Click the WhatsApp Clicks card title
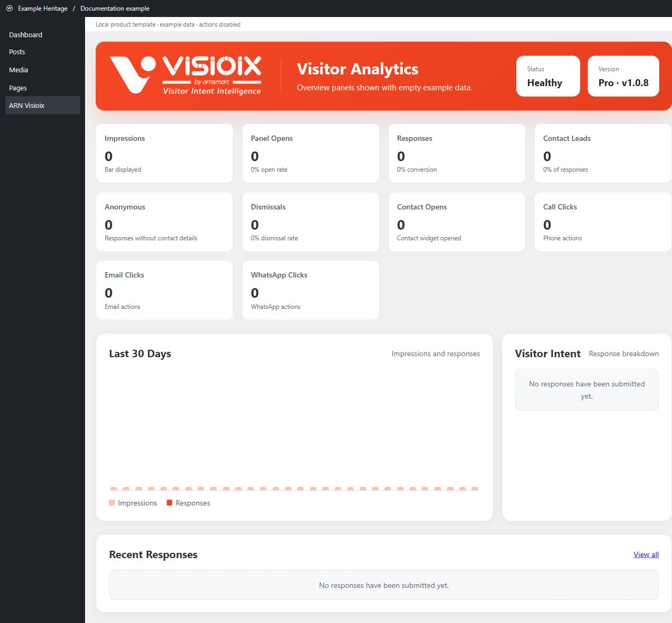672x623 pixels. 279,275
